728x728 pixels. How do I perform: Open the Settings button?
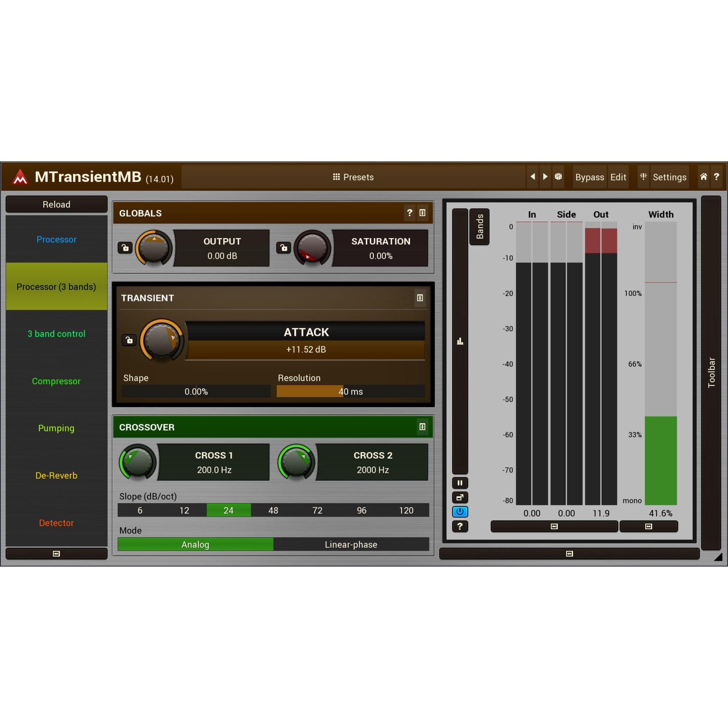[670, 177]
